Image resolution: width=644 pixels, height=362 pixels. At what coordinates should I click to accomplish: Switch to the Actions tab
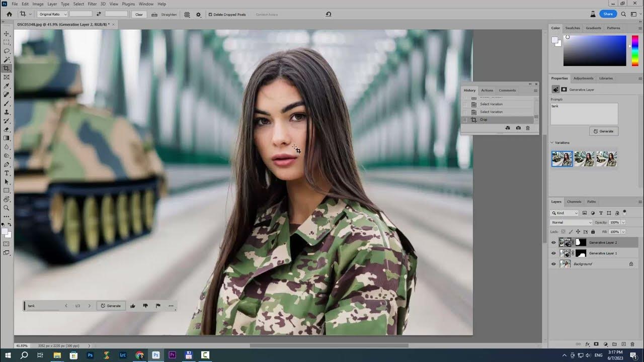pos(487,90)
